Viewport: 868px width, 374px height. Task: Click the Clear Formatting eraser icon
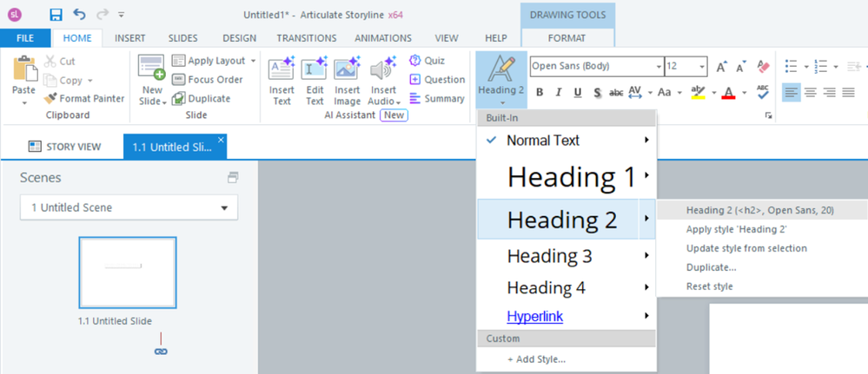[x=764, y=67]
